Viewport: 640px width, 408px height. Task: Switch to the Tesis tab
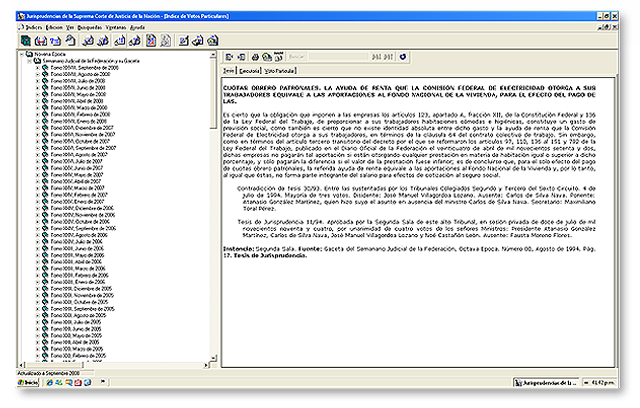pyautogui.click(x=229, y=71)
